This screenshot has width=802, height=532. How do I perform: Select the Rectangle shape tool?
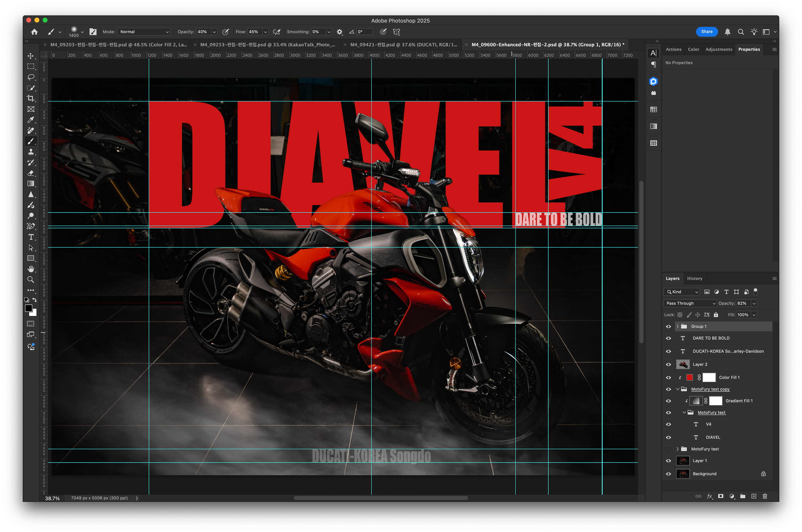click(31, 258)
